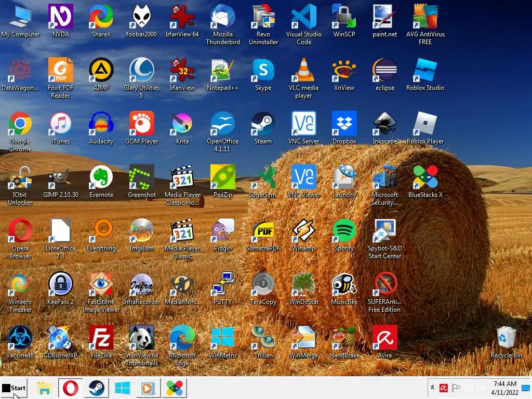The image size is (532, 399).
Task: Open the PeaZip icon
Action: (x=222, y=181)
